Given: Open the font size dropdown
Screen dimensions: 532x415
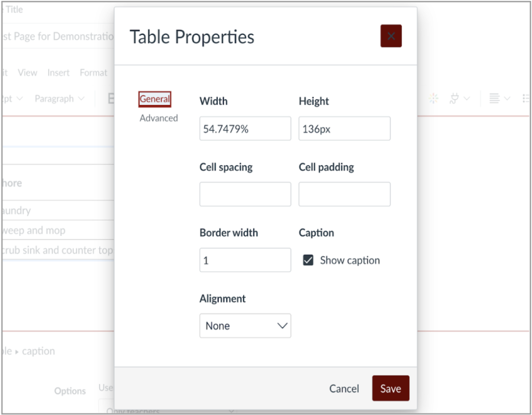Looking at the screenshot, I should (x=13, y=98).
